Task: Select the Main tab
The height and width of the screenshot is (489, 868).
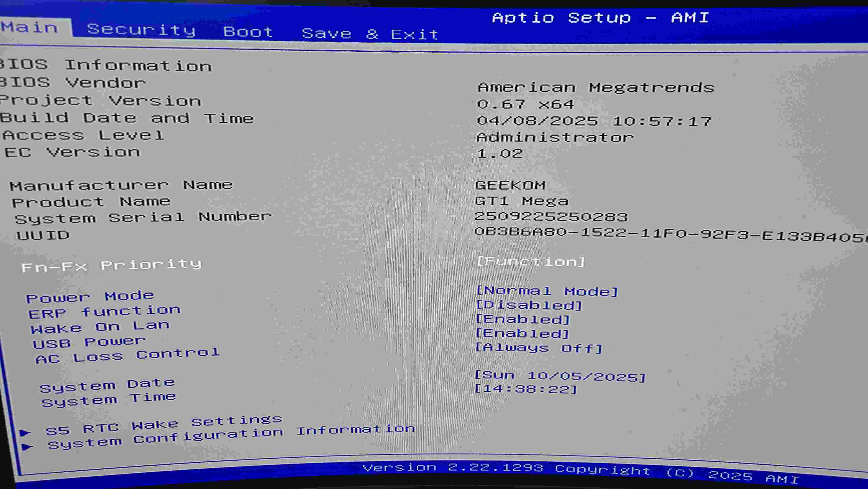Action: click(x=30, y=27)
